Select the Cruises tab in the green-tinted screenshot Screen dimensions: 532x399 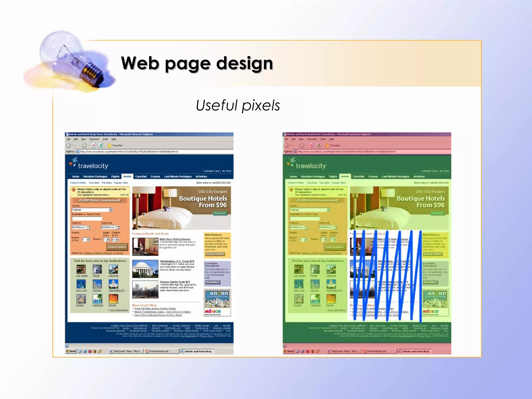tap(373, 177)
